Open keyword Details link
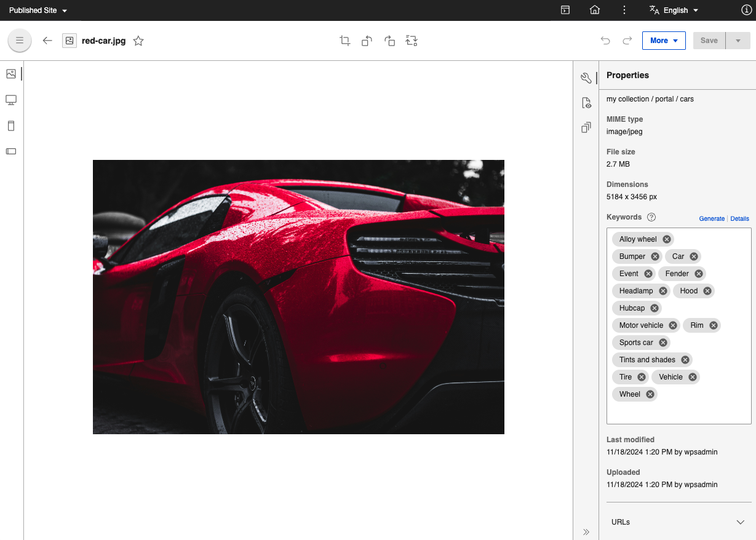The width and height of the screenshot is (756, 540). click(739, 218)
